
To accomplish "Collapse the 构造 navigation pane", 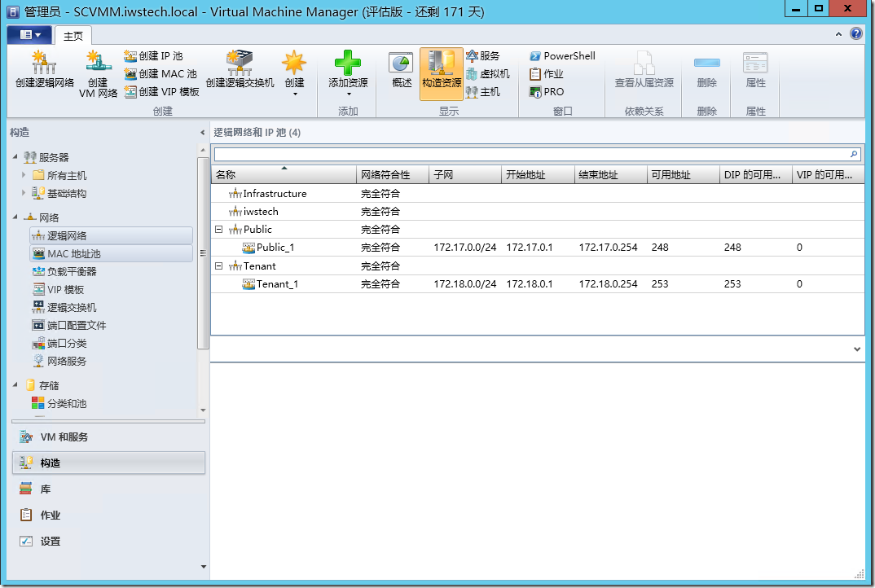I will 202,133.
